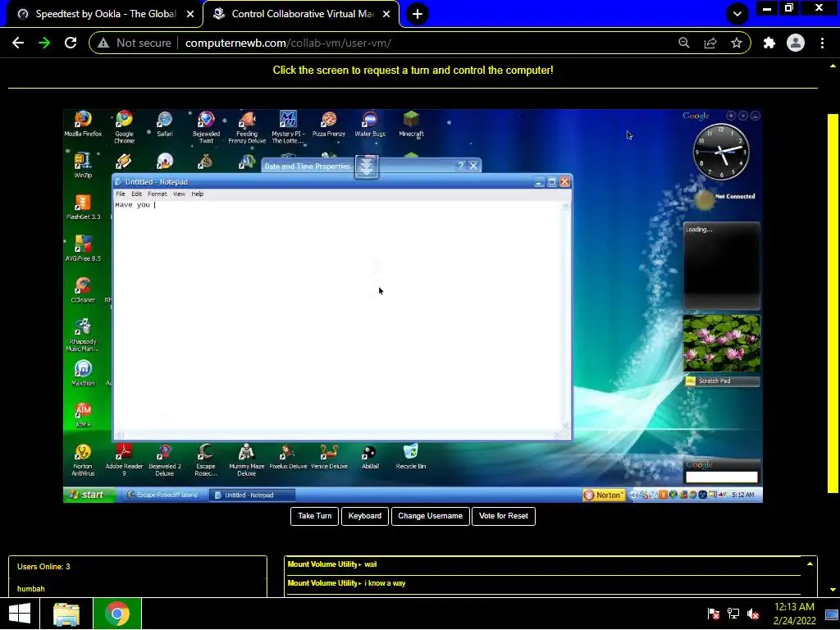Open Norton AntiVirus desktop shortcut
The height and width of the screenshot is (630, 840).
coord(83,459)
